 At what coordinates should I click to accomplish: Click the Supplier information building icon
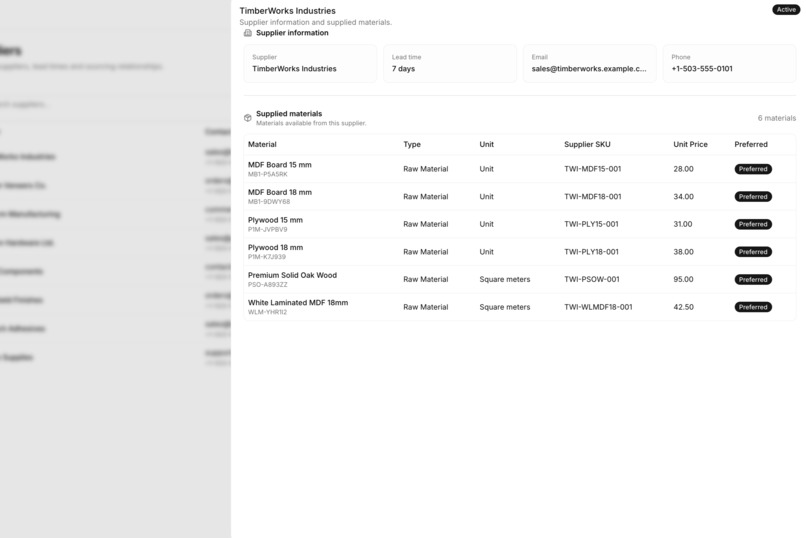coord(248,33)
